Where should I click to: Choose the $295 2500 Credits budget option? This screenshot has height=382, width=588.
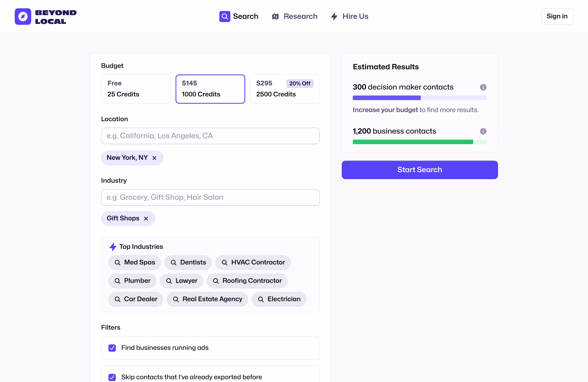[x=285, y=89]
